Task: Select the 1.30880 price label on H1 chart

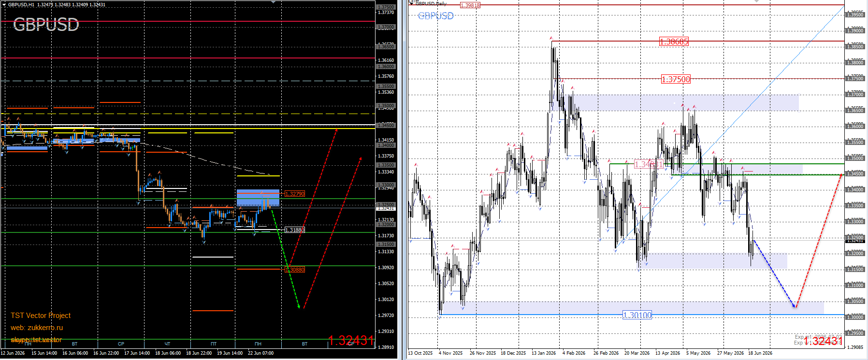Action: (x=295, y=270)
